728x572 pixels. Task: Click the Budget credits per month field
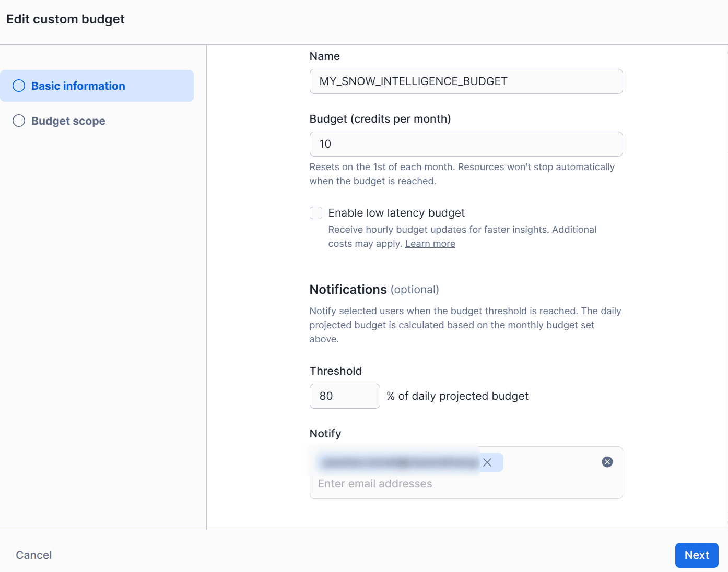coord(466,144)
